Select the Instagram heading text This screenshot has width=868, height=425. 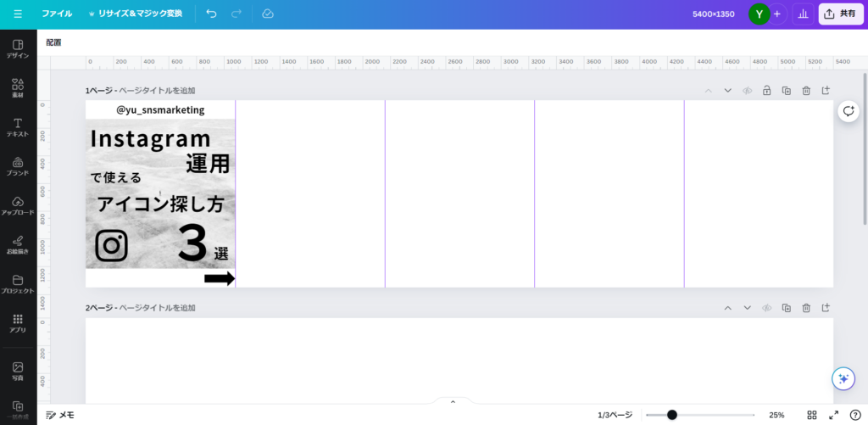coord(151,138)
